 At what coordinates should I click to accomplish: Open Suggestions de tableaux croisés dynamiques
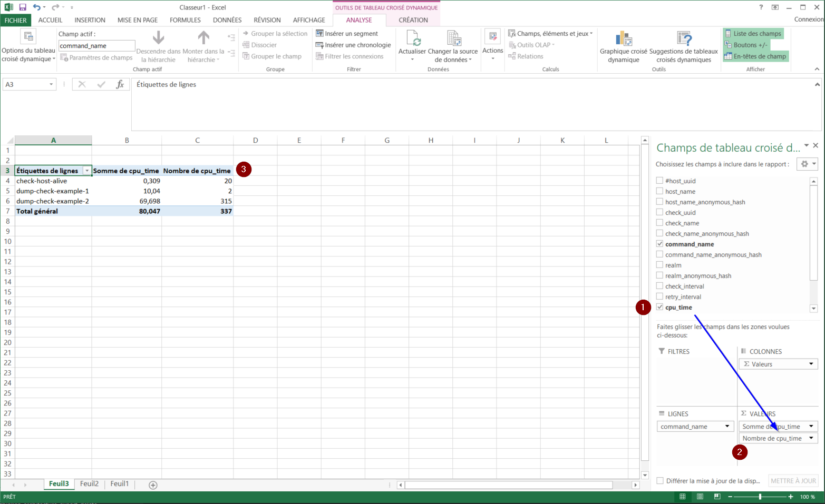[683, 39]
